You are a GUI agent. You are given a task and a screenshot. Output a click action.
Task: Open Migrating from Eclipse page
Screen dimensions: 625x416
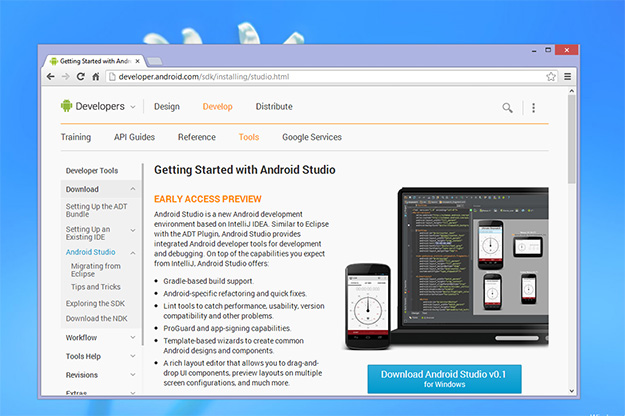[96, 270]
